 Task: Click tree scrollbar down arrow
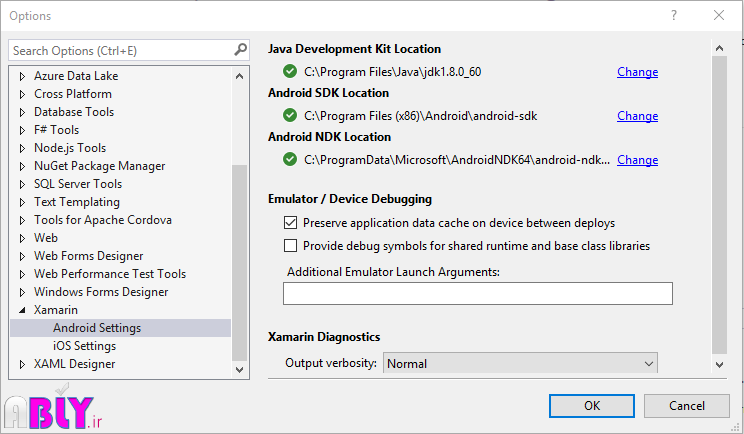pyautogui.click(x=240, y=369)
